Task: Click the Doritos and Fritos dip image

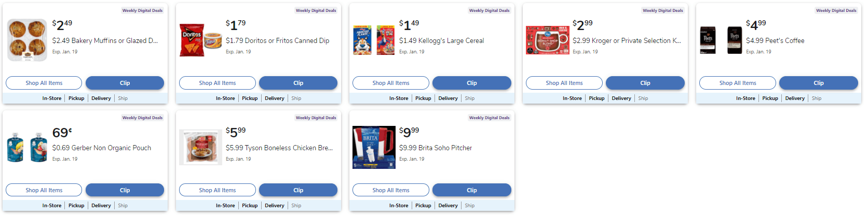Action: coord(200,40)
